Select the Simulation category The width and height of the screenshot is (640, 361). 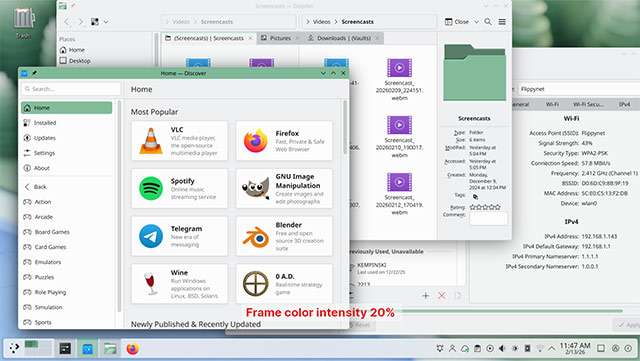click(67, 308)
